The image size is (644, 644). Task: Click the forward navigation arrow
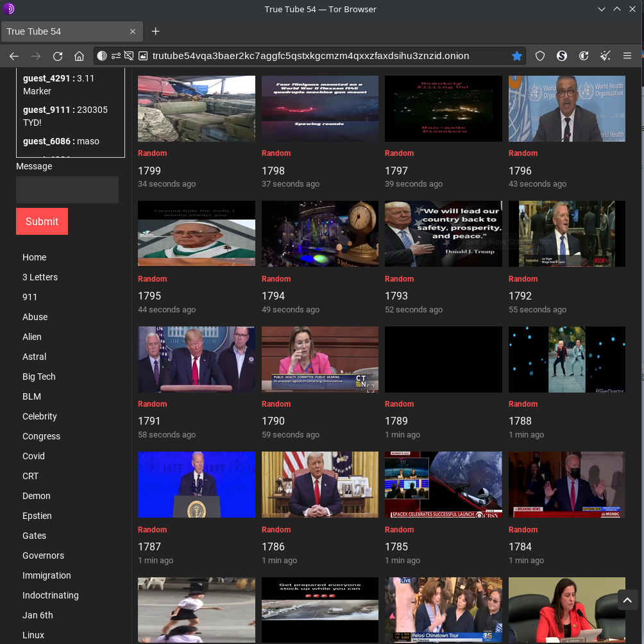point(36,56)
